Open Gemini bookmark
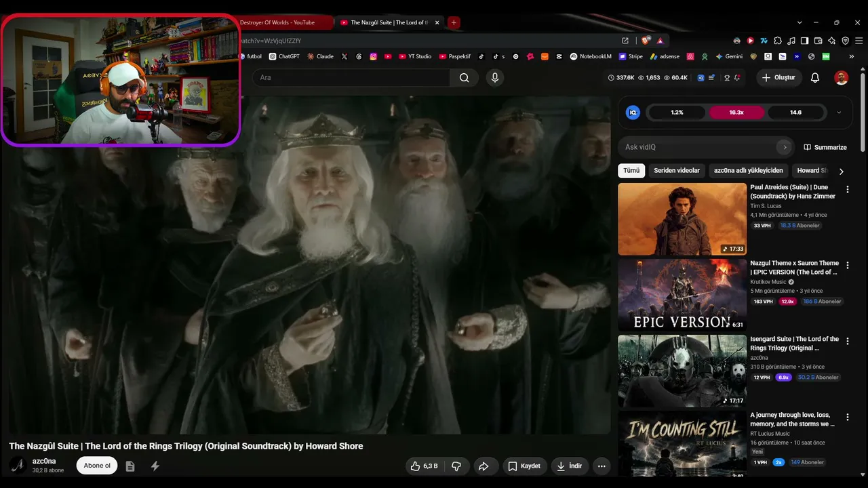868x488 pixels. tap(729, 57)
